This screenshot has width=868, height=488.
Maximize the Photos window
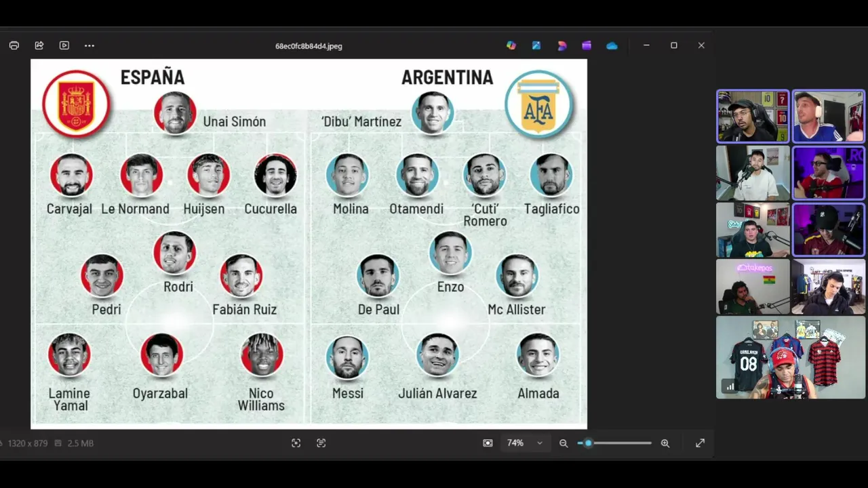point(673,45)
